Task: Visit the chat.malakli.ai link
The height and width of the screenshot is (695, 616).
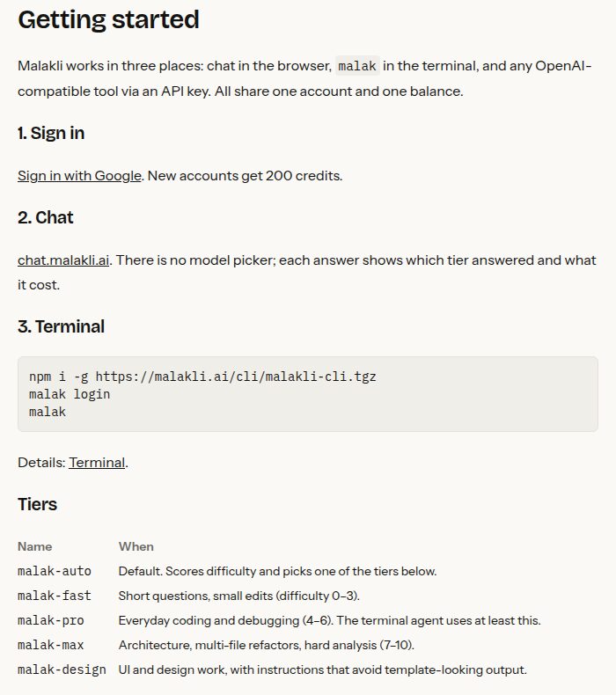Action: [x=63, y=260]
